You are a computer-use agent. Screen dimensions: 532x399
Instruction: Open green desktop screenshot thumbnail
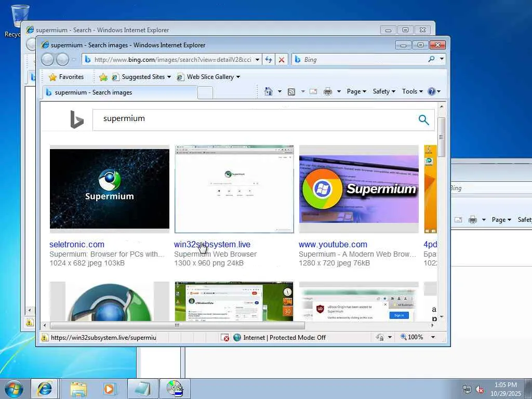point(234,301)
